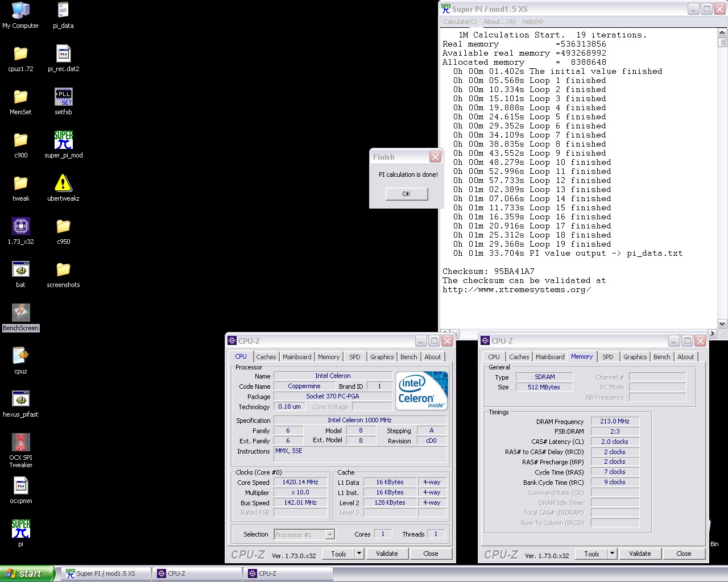Launch the 1.73_x32 CPU-Z icon
Image resolution: width=728 pixels, height=582 pixels.
[x=20, y=226]
